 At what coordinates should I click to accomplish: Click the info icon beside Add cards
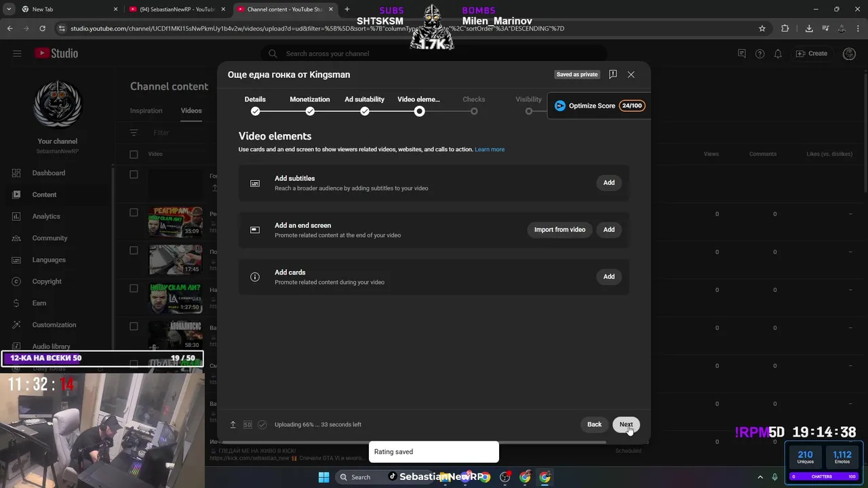(255, 277)
